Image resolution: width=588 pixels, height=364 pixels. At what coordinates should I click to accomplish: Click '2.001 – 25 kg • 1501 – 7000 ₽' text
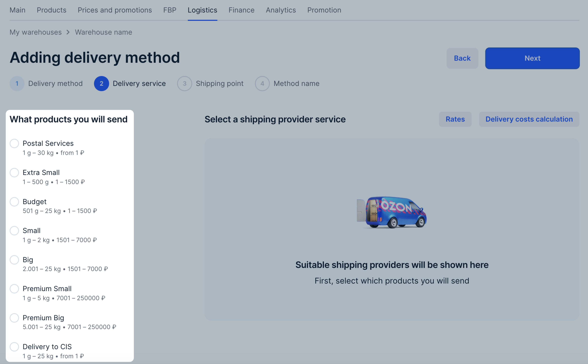click(65, 269)
